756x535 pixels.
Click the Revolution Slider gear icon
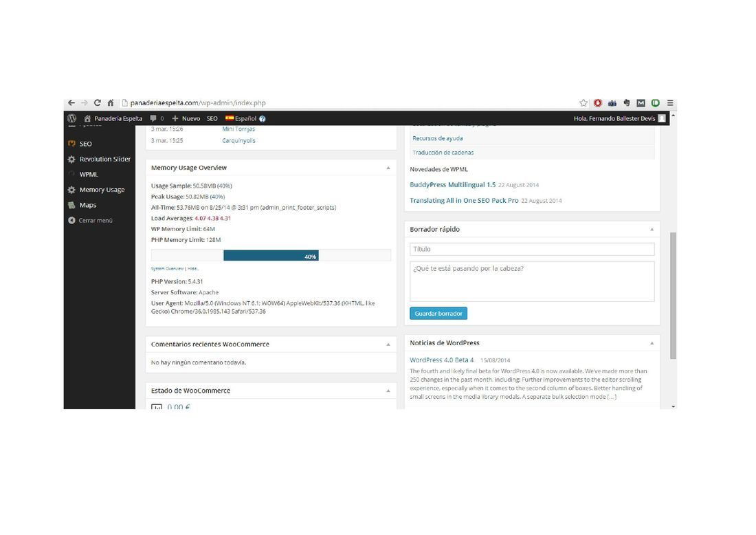[x=71, y=160]
